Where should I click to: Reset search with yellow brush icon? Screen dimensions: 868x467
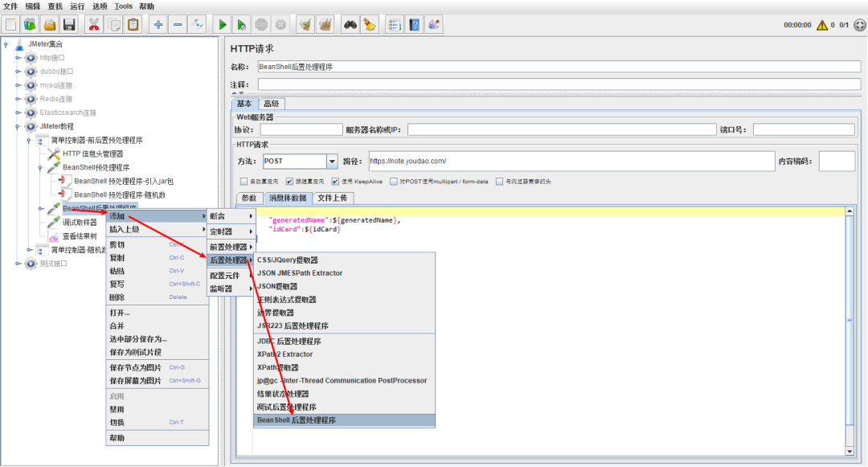tap(369, 24)
